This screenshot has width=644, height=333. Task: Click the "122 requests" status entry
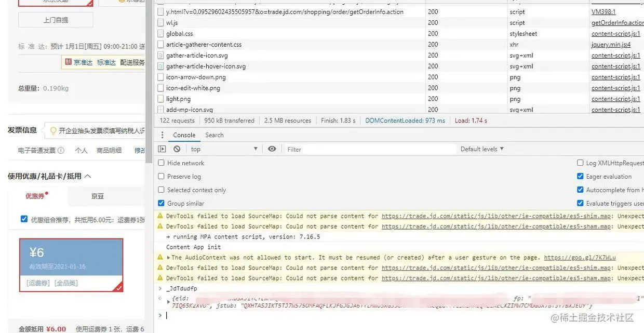click(177, 121)
